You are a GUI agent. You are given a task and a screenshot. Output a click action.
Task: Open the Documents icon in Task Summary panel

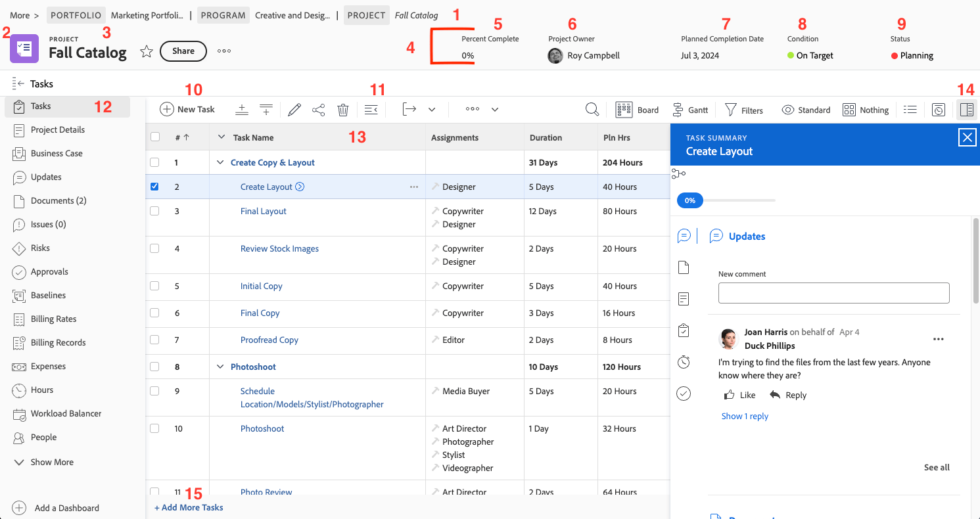pos(684,267)
